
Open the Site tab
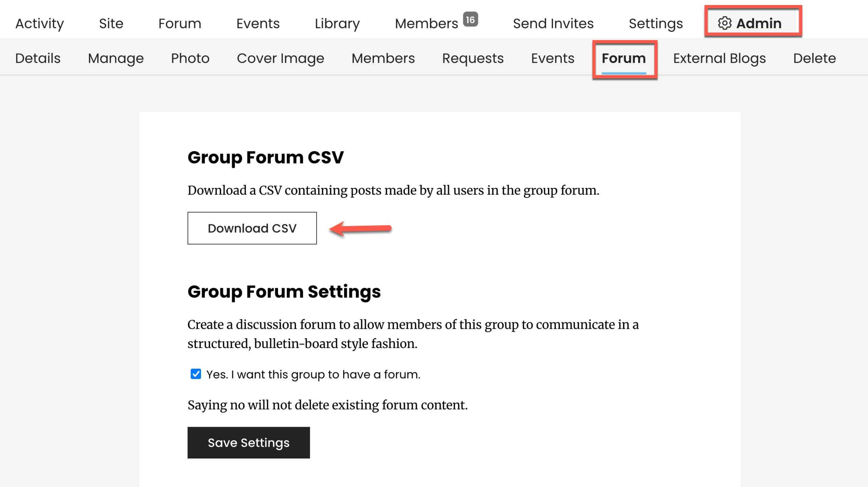click(x=111, y=23)
